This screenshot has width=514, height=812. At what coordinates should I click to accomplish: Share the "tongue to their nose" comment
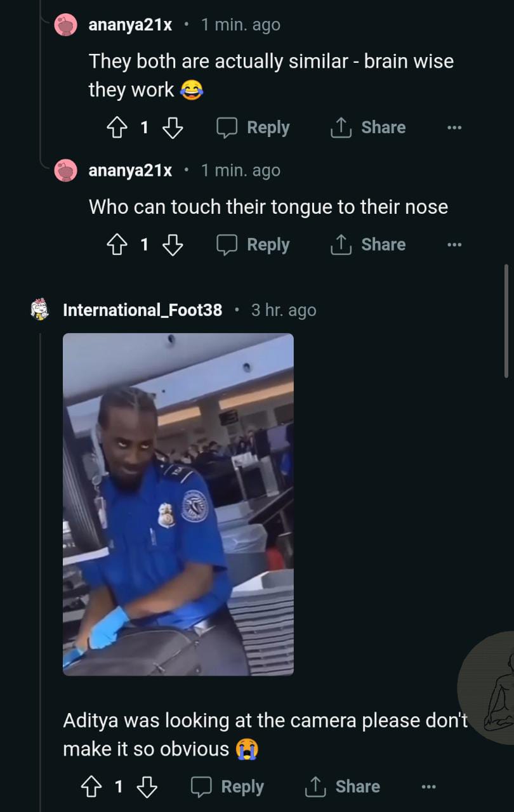[367, 245]
